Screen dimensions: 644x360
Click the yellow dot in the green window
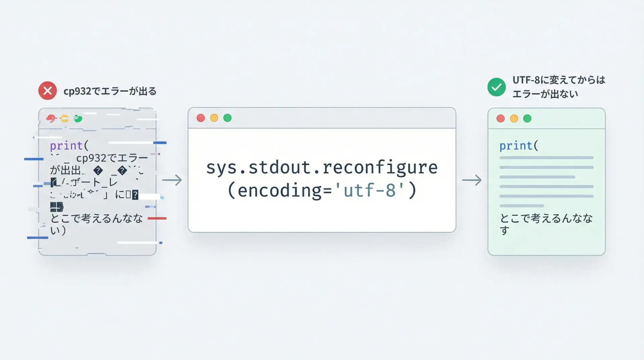click(x=514, y=119)
